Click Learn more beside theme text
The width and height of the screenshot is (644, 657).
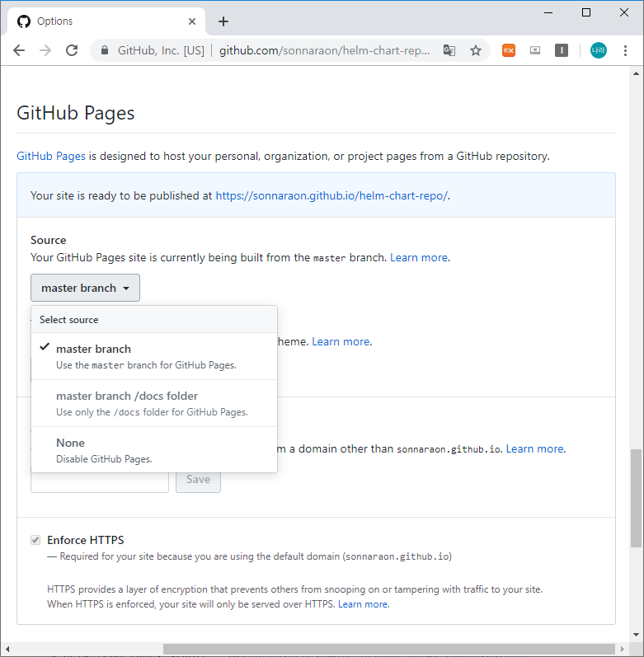(x=341, y=341)
